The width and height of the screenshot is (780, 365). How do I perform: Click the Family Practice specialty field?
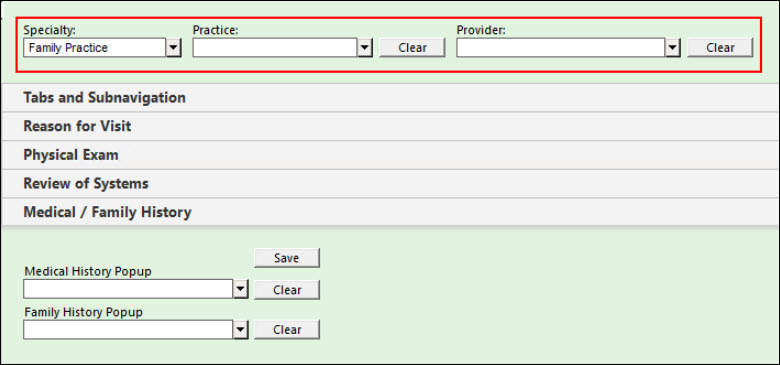tap(95, 48)
